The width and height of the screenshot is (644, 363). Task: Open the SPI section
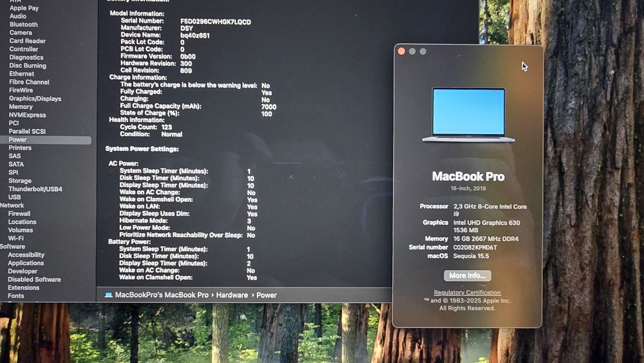point(13,172)
